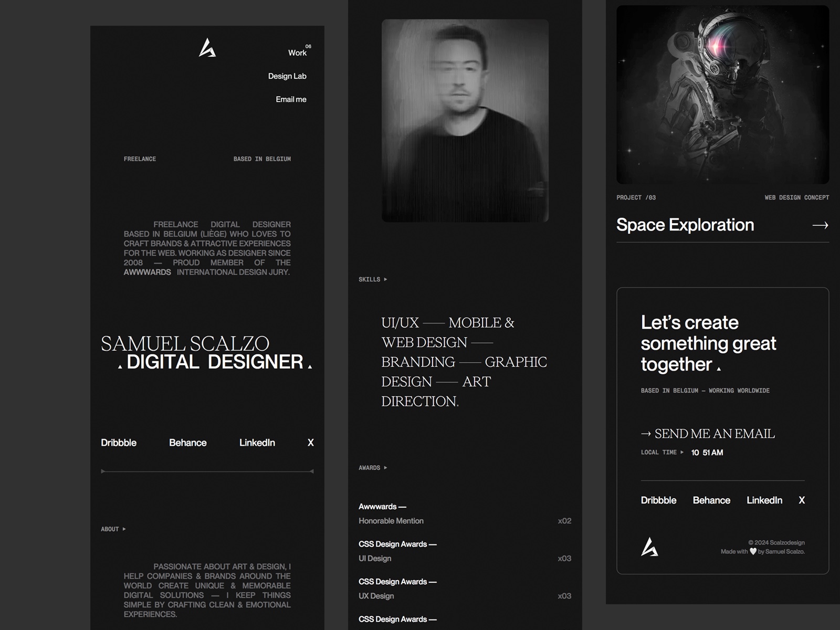
Task: Open the Behance link in the footer
Action: pyautogui.click(x=711, y=500)
